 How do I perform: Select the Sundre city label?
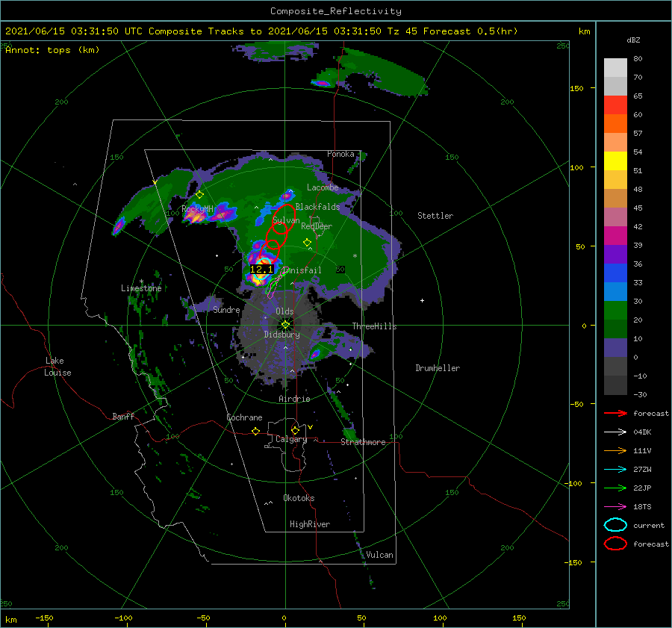click(x=226, y=309)
